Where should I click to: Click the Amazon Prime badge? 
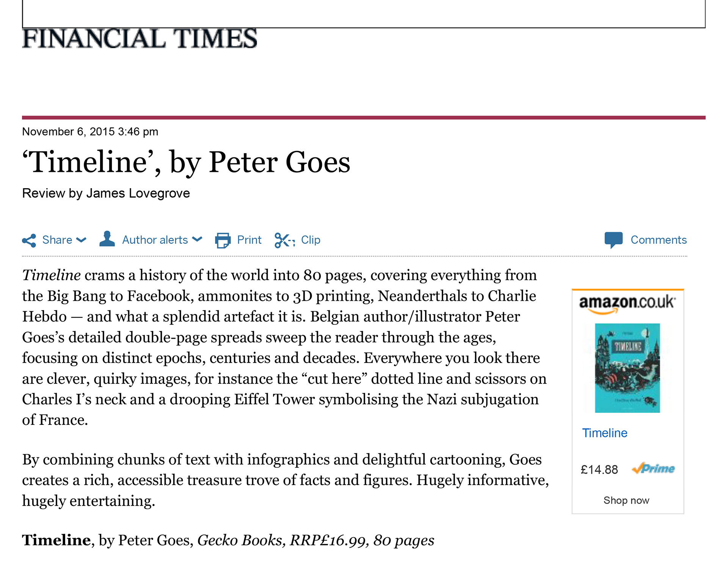653,469
